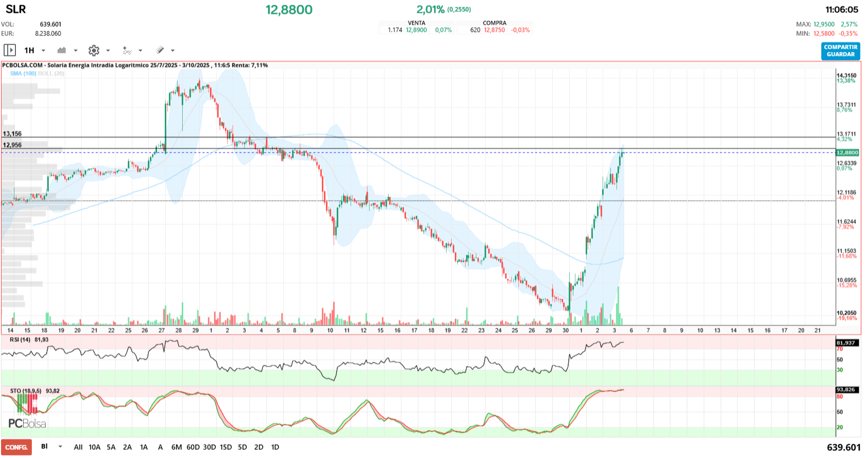This screenshot has height=458, width=868.
Task: Click the STO (18,9,5) indicator label
Action: [26, 391]
